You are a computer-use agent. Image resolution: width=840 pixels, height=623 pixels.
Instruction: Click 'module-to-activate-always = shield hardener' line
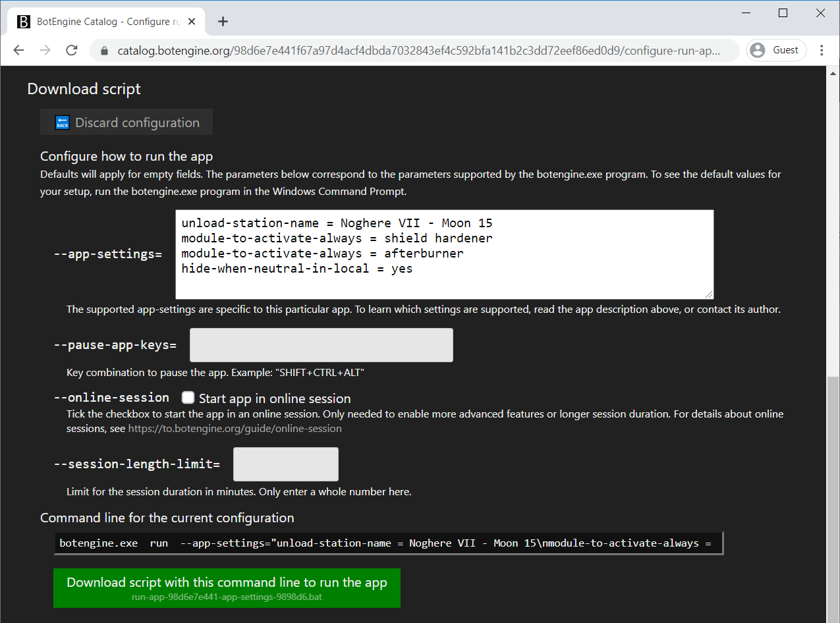pyautogui.click(x=337, y=238)
